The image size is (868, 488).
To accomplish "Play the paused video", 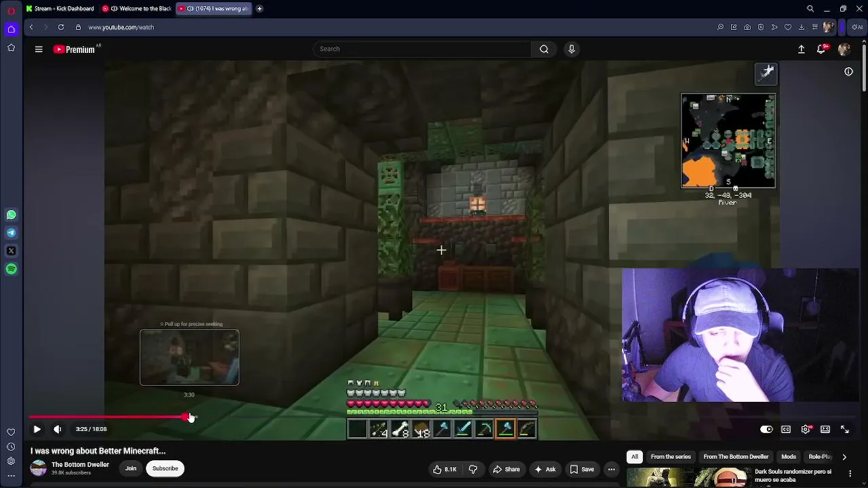I will [x=37, y=429].
